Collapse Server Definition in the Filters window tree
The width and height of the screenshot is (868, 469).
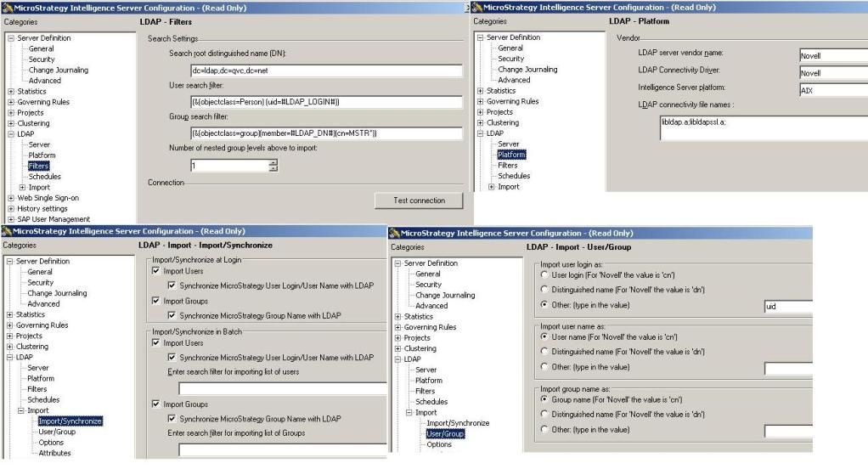tap(10, 38)
